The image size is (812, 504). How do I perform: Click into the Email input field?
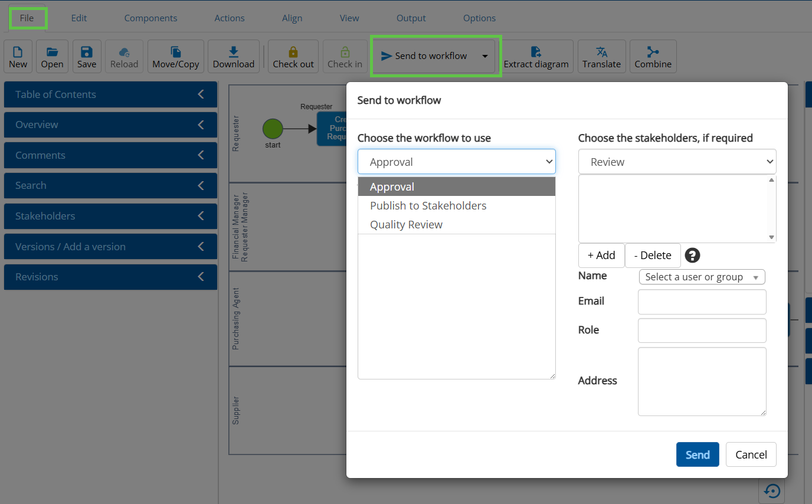[702, 302]
